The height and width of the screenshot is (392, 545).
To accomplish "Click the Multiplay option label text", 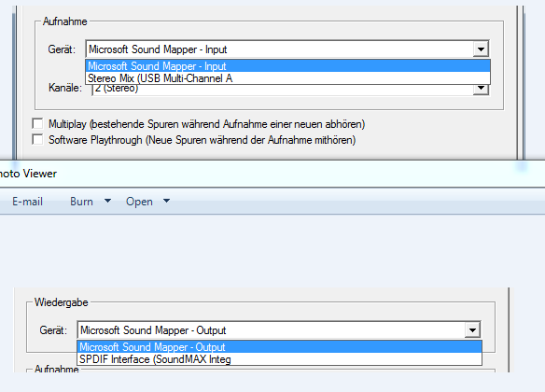I will click(x=206, y=124).
